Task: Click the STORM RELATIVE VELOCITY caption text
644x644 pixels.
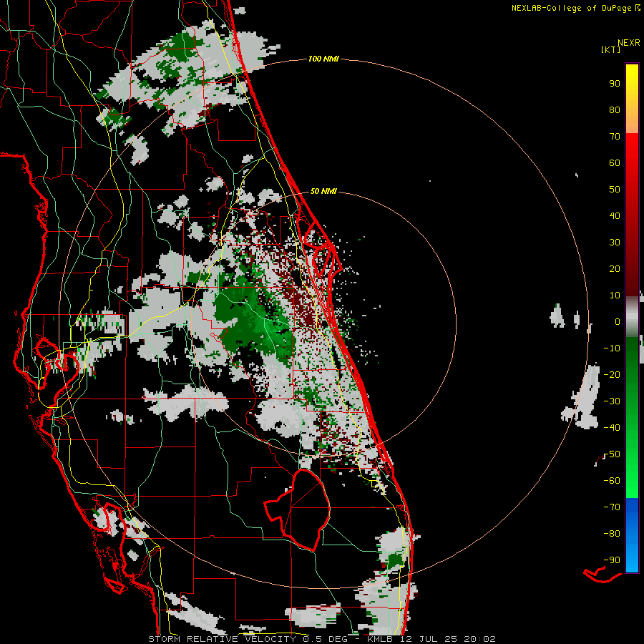Action: [224, 639]
